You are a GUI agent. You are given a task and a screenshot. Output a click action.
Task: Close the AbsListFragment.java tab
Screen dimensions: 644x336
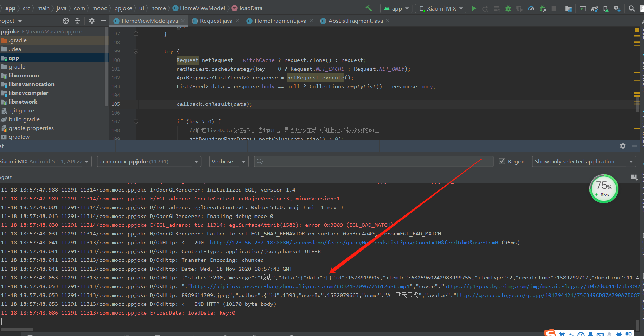pyautogui.click(x=388, y=21)
